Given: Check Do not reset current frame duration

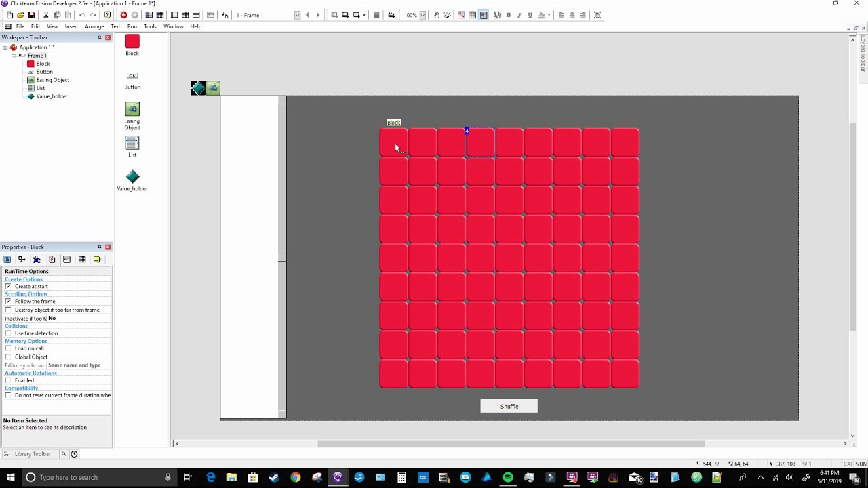Looking at the screenshot, I should pyautogui.click(x=8, y=396).
